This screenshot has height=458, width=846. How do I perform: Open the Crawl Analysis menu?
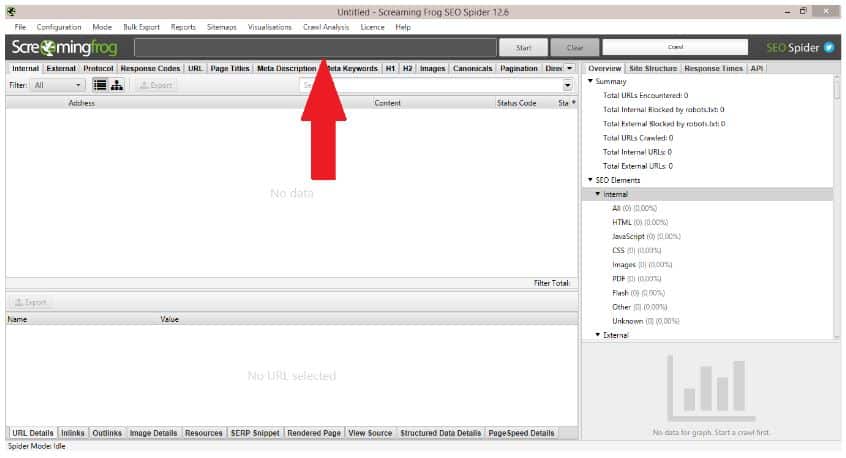[326, 27]
